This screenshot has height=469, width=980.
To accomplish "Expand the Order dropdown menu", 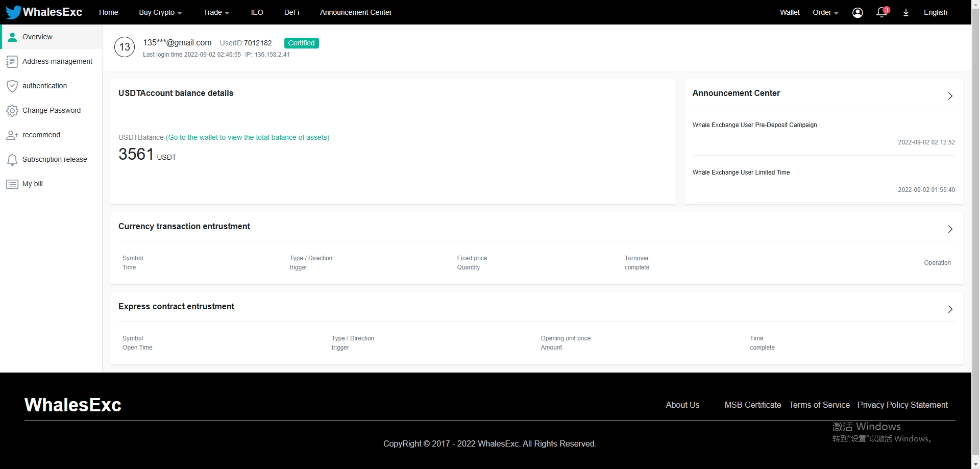I will pyautogui.click(x=825, y=12).
